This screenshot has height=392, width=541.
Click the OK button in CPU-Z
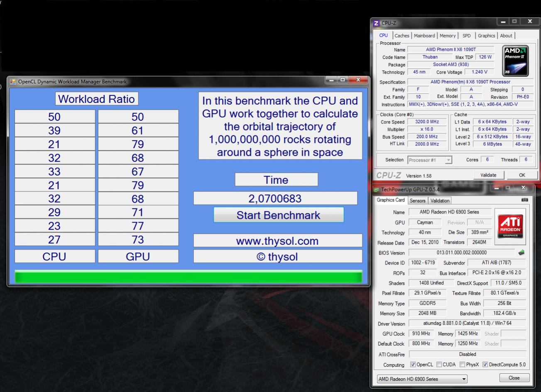coord(522,175)
